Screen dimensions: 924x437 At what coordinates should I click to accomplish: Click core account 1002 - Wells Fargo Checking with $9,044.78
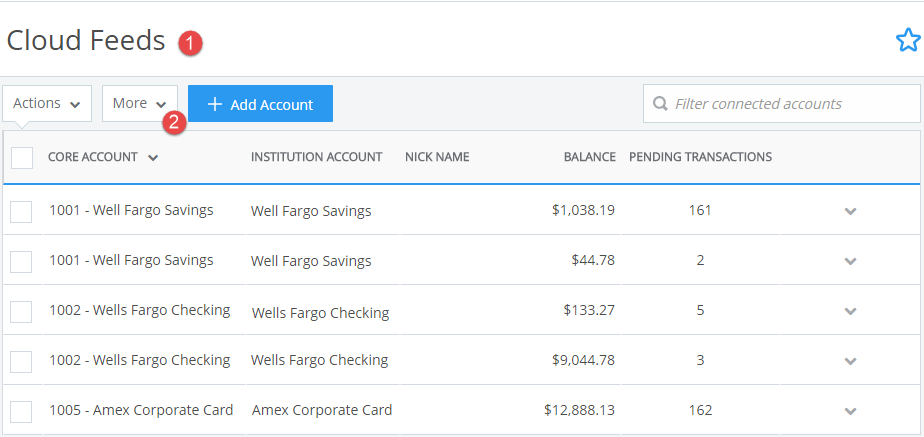click(x=140, y=360)
